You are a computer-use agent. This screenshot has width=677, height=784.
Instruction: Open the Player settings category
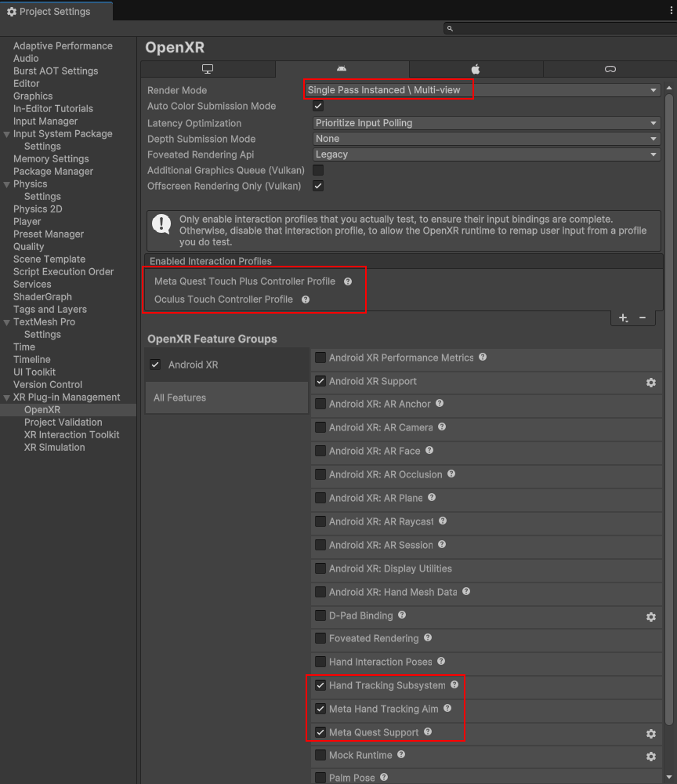(27, 222)
